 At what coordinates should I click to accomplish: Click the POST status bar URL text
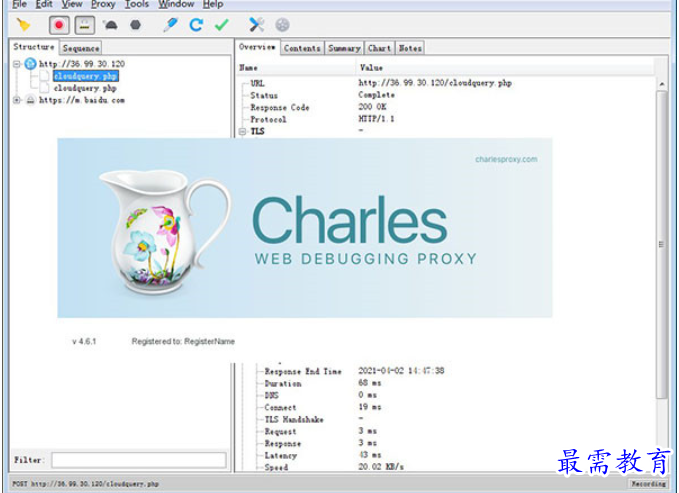pyautogui.click(x=86, y=483)
